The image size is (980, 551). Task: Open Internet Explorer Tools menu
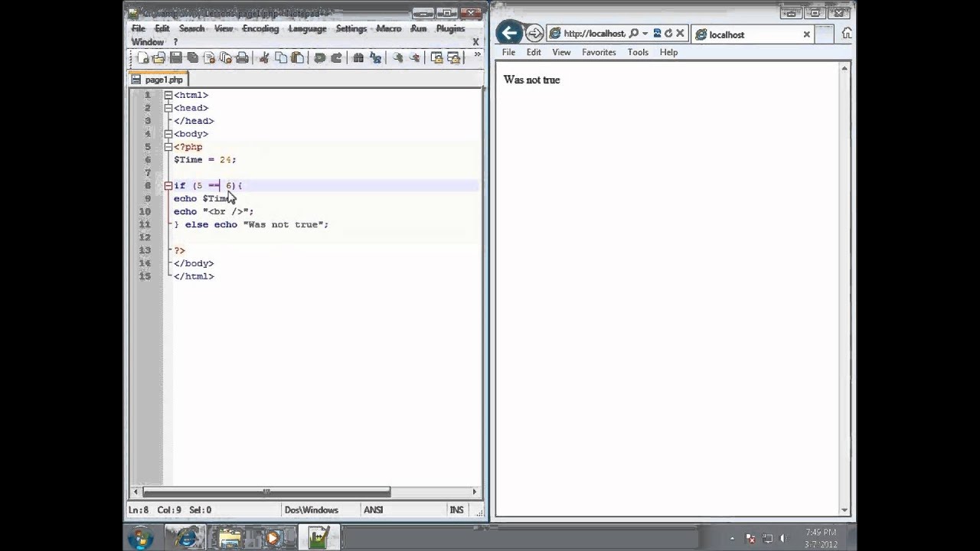click(x=638, y=52)
